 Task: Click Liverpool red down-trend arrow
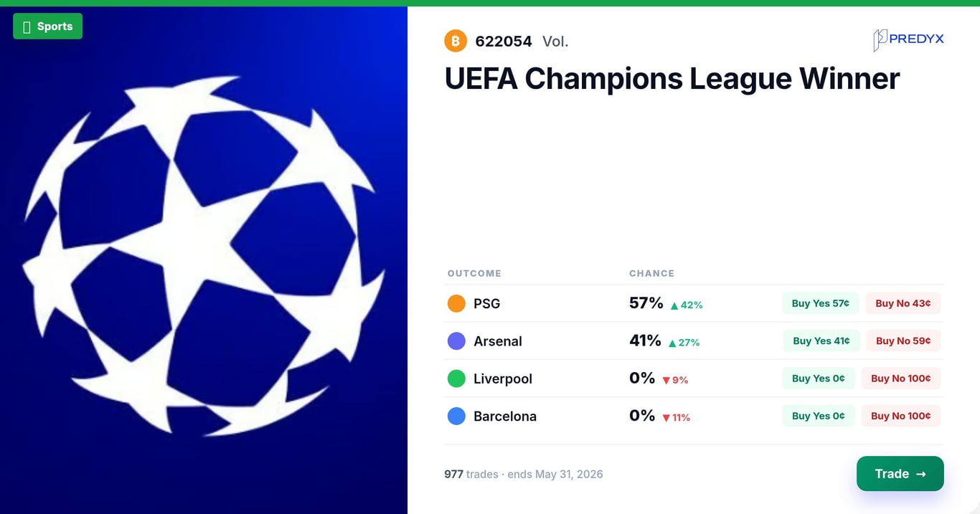click(x=666, y=381)
